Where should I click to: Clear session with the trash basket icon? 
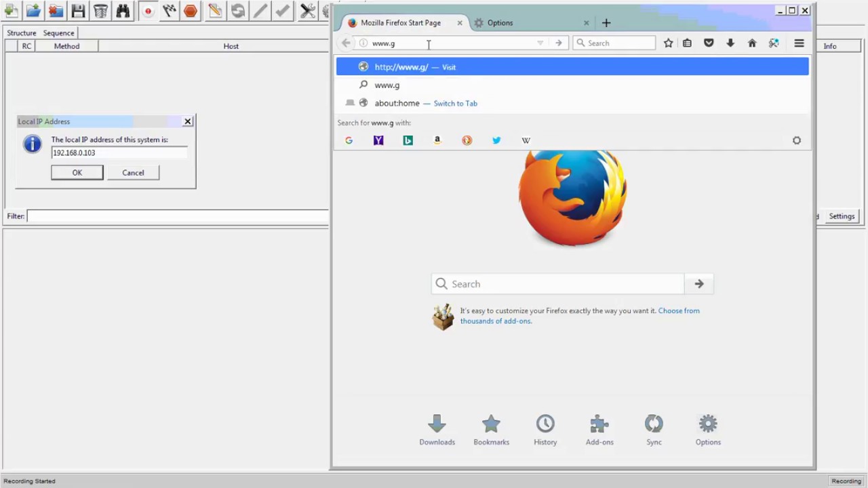[x=100, y=11]
